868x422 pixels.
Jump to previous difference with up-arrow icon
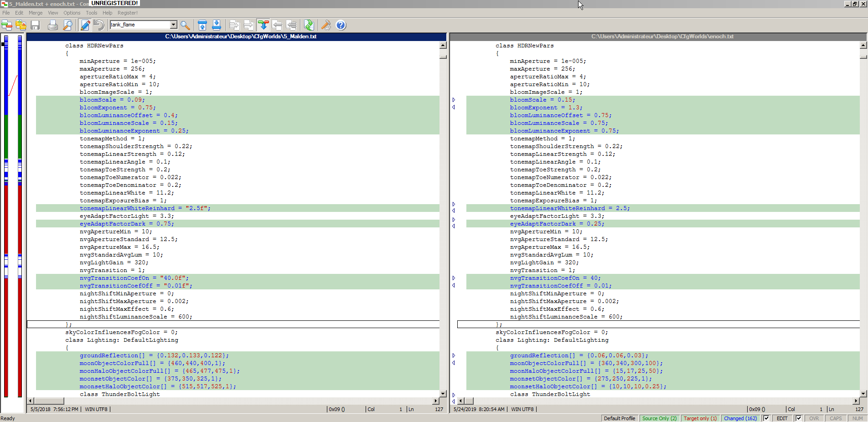(x=202, y=25)
